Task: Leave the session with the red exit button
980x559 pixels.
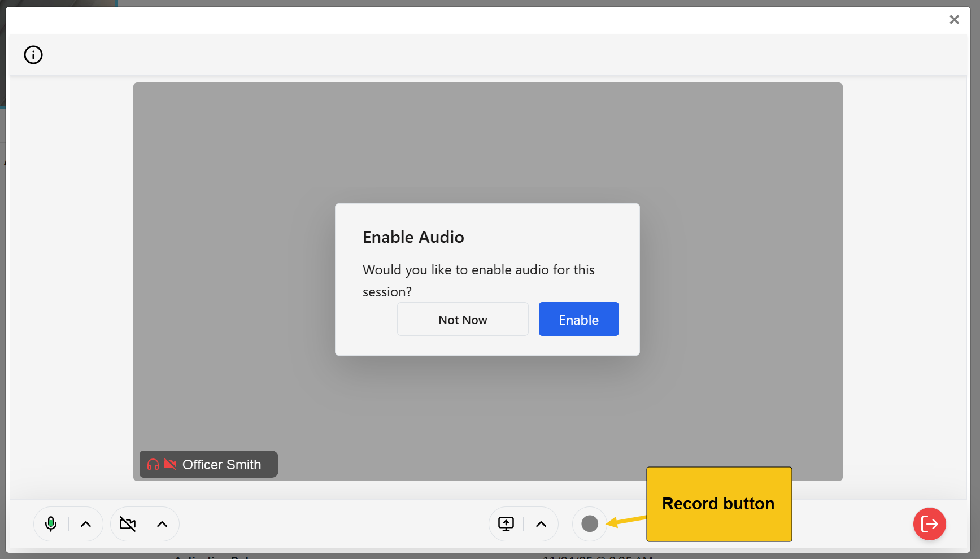Action: pyautogui.click(x=929, y=524)
